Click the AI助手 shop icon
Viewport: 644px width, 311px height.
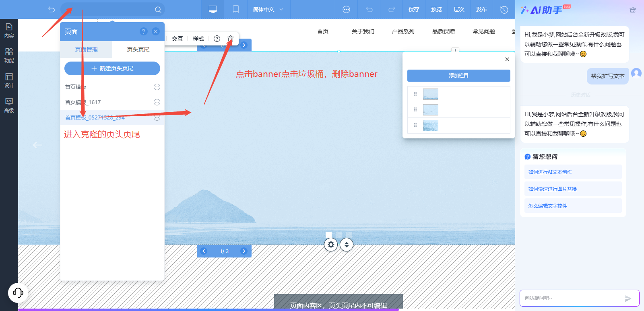[633, 10]
